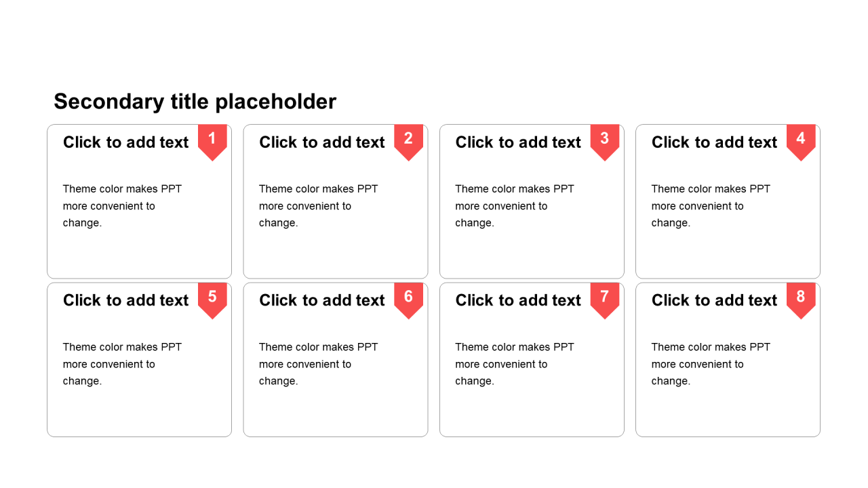Select the heading text in card 8
Viewport: 868px width, 488px height.
(714, 300)
